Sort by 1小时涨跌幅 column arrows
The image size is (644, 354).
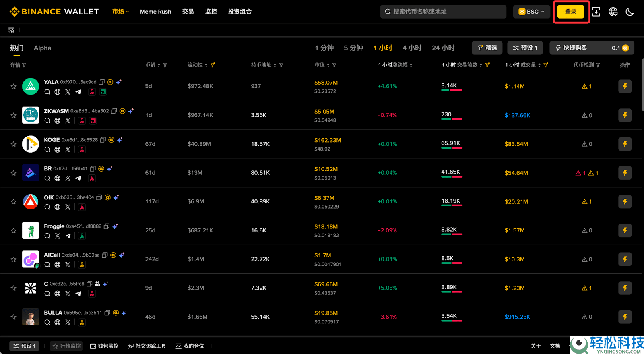pos(411,65)
